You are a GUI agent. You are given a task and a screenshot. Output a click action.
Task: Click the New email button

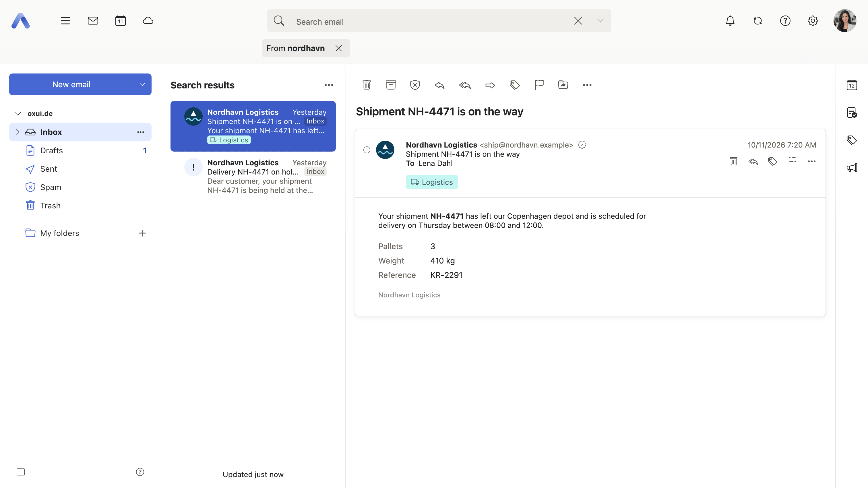tap(71, 84)
